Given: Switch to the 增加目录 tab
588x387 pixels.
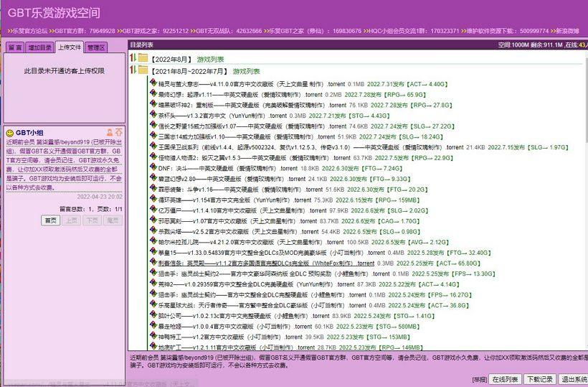Looking at the screenshot, I should 39,47.
